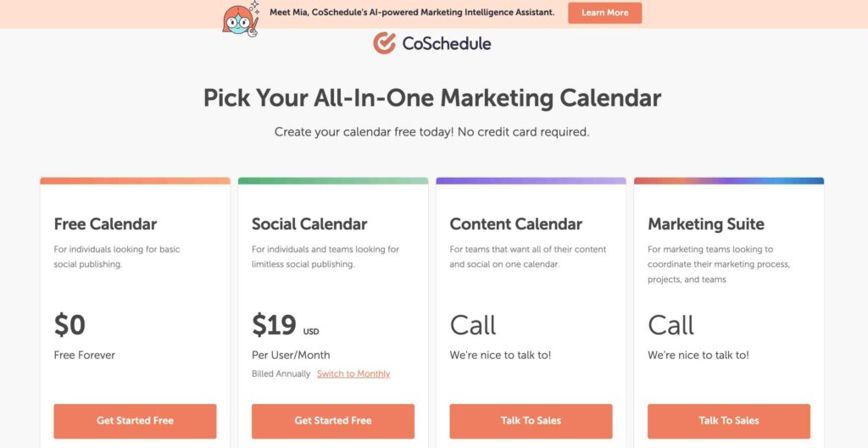Image resolution: width=868 pixels, height=448 pixels.
Task: Click the Call text on Content Calendar
Action: [x=473, y=325]
